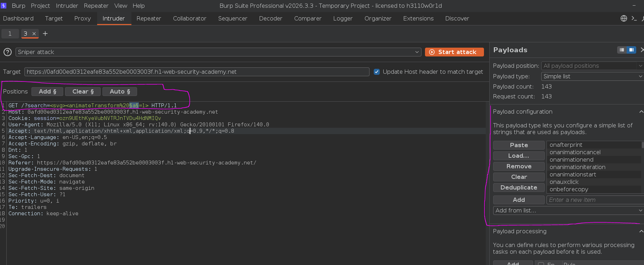Select onanimationiteration in the payload list
The image size is (644, 265).
pyautogui.click(x=594, y=167)
